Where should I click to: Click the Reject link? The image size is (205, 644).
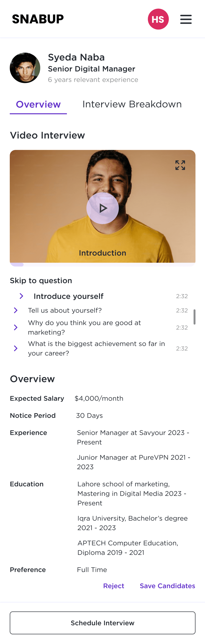click(114, 586)
